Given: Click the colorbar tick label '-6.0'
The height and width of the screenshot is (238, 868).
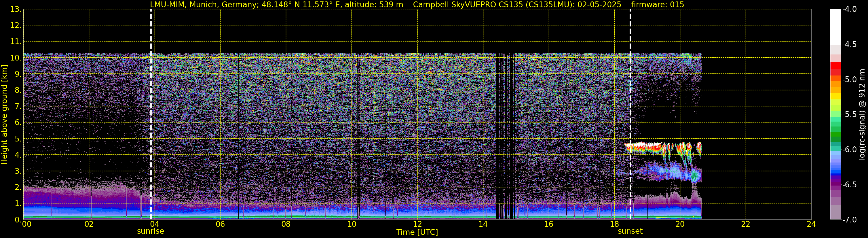Looking at the screenshot, I should pos(849,150).
